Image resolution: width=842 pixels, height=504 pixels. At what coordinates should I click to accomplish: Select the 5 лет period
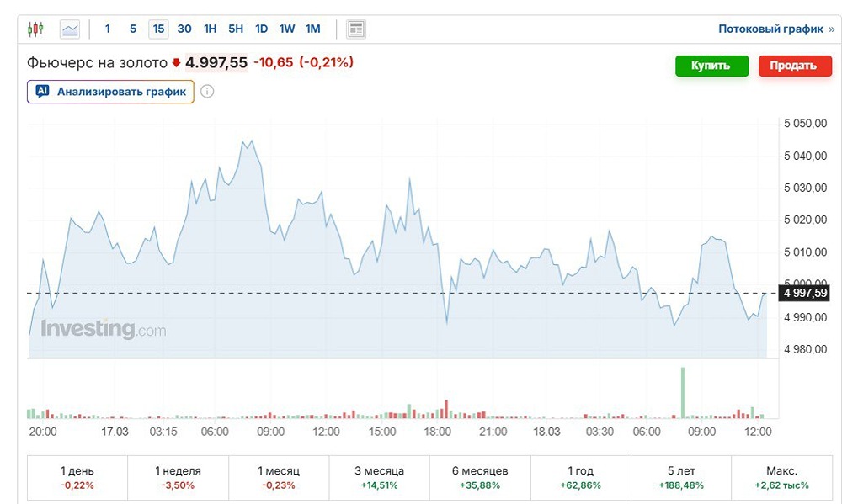681,478
